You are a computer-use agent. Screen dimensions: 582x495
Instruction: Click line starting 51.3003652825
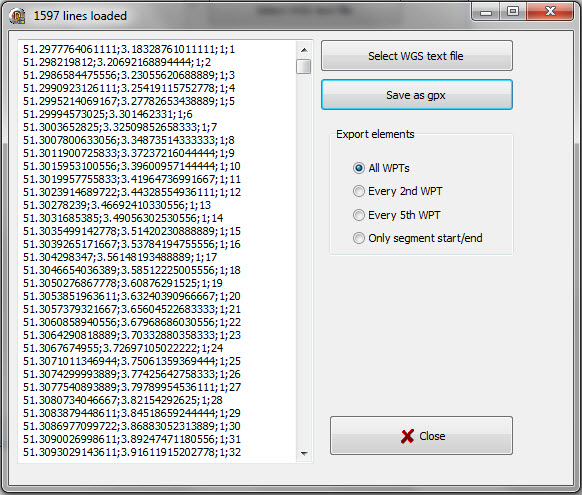[120, 127]
